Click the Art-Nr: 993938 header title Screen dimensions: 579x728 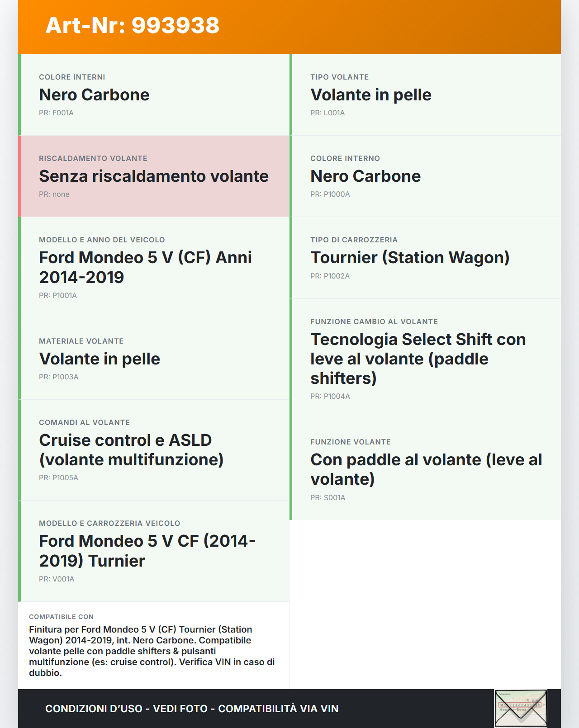[132, 26]
